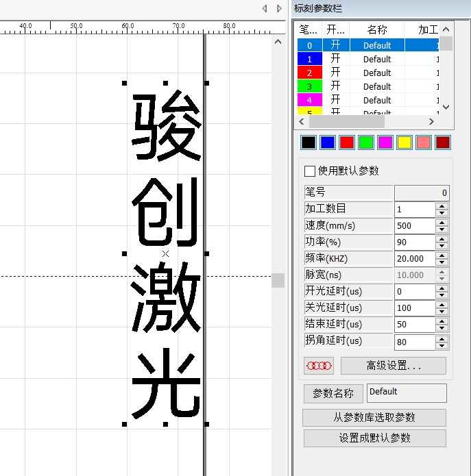This screenshot has height=476, width=471.
Task: Decrease 加工数目 with down spinner
Action: tap(442, 213)
